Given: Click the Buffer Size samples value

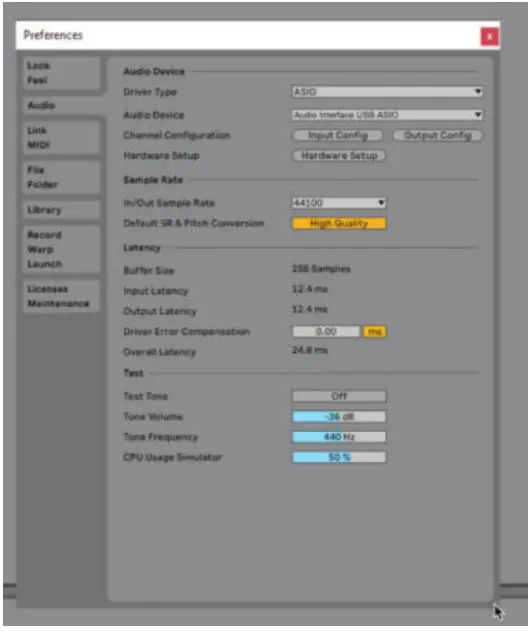Looking at the screenshot, I should [x=321, y=269].
